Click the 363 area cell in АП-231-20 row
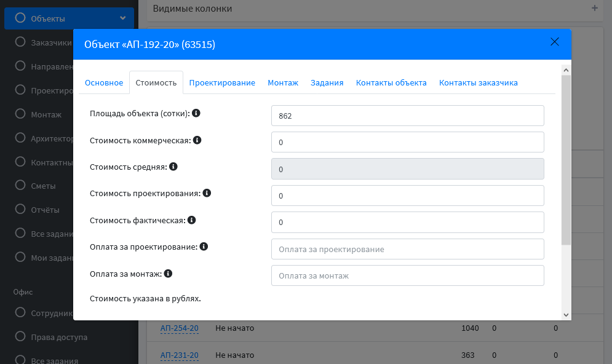 [467, 355]
